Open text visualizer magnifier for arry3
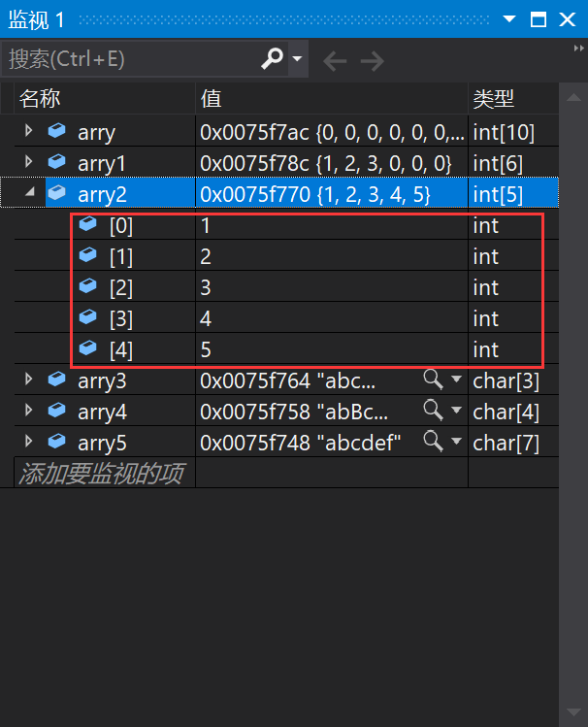The height and width of the screenshot is (727, 588). 433,380
